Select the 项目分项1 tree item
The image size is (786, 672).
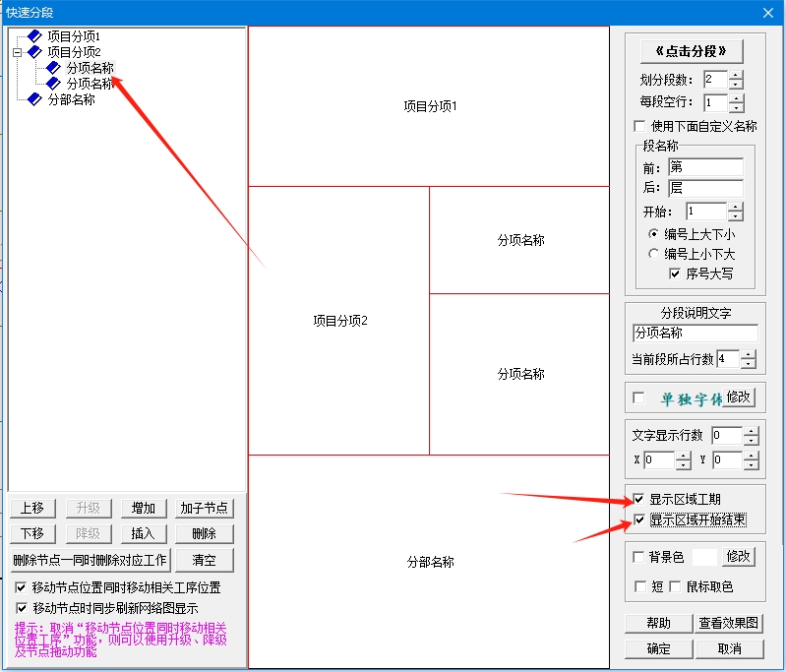[x=74, y=36]
